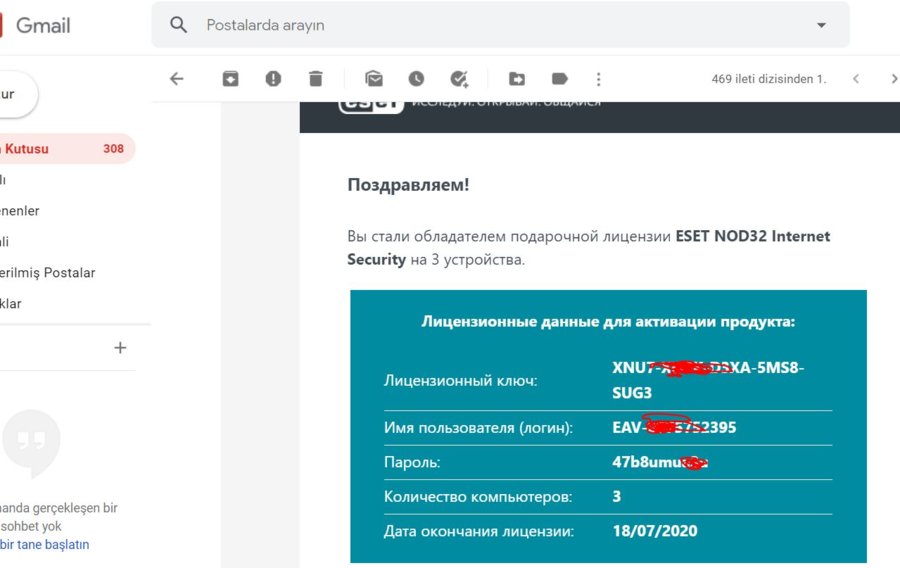Click the '469 ileti dizisinden 1.' counter

tap(769, 79)
